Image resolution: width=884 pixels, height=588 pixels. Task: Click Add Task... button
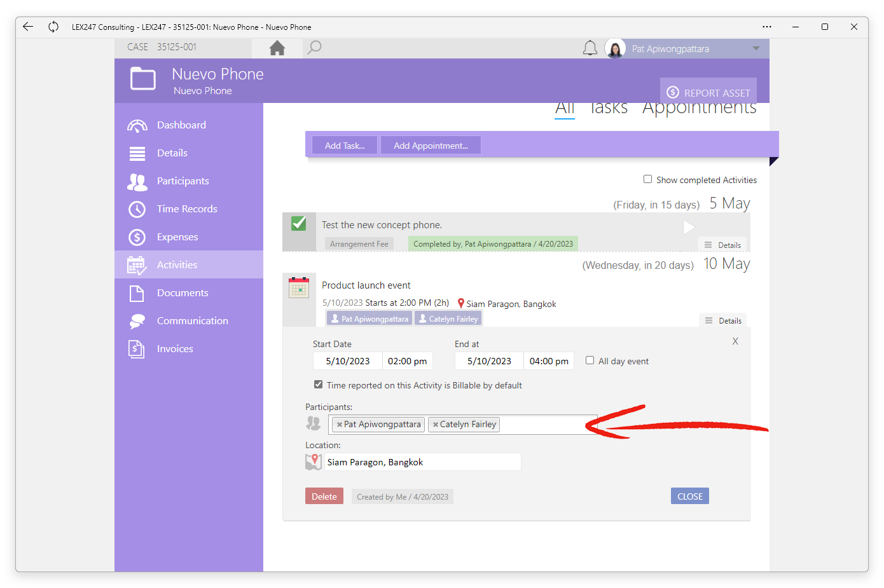tap(345, 145)
